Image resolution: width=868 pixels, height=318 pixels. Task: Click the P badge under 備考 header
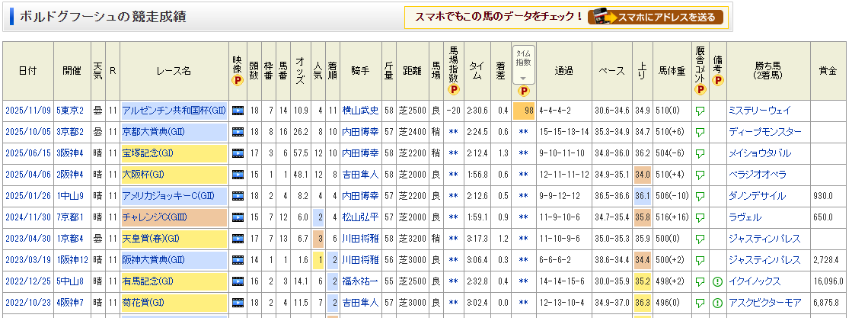coord(717,79)
